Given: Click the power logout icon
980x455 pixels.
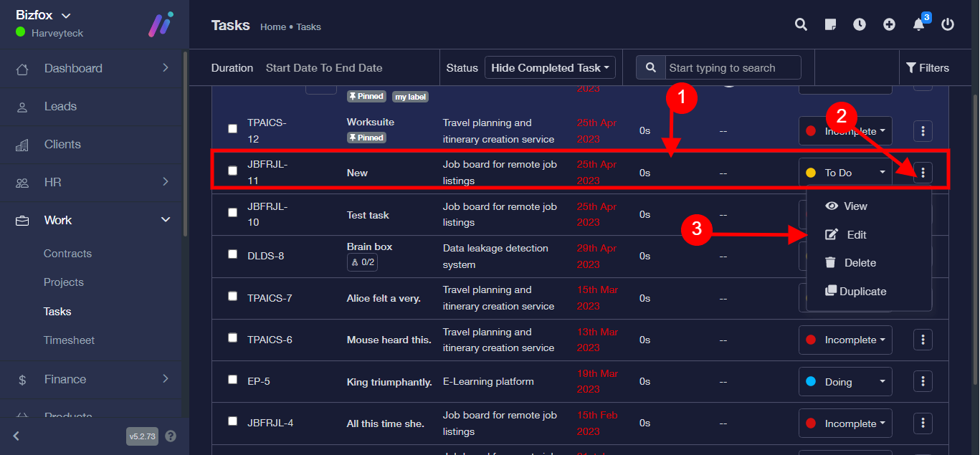Looking at the screenshot, I should point(948,25).
